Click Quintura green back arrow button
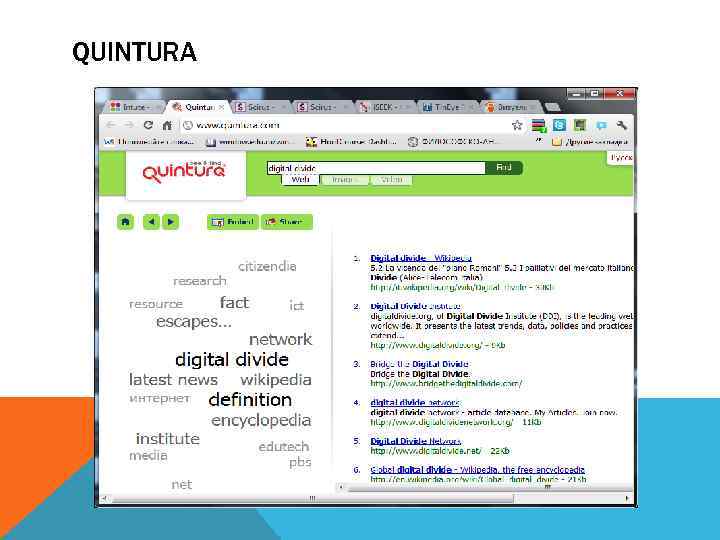The height and width of the screenshot is (540, 720). point(151,222)
